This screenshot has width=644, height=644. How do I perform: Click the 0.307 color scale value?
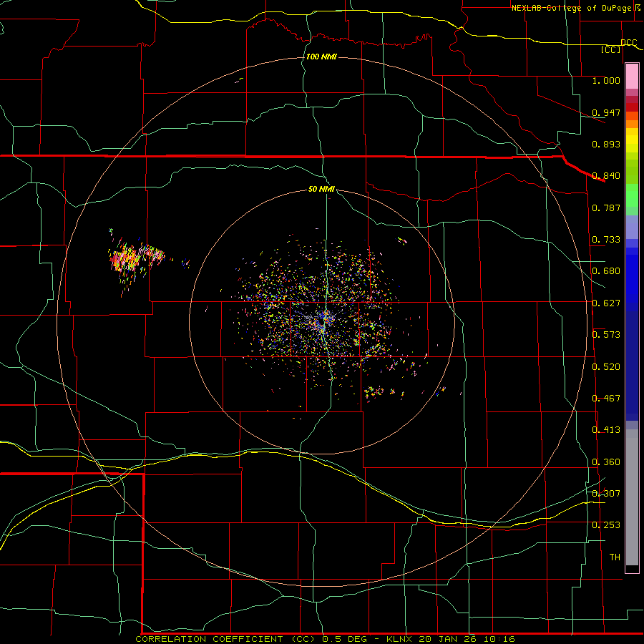tap(606, 494)
